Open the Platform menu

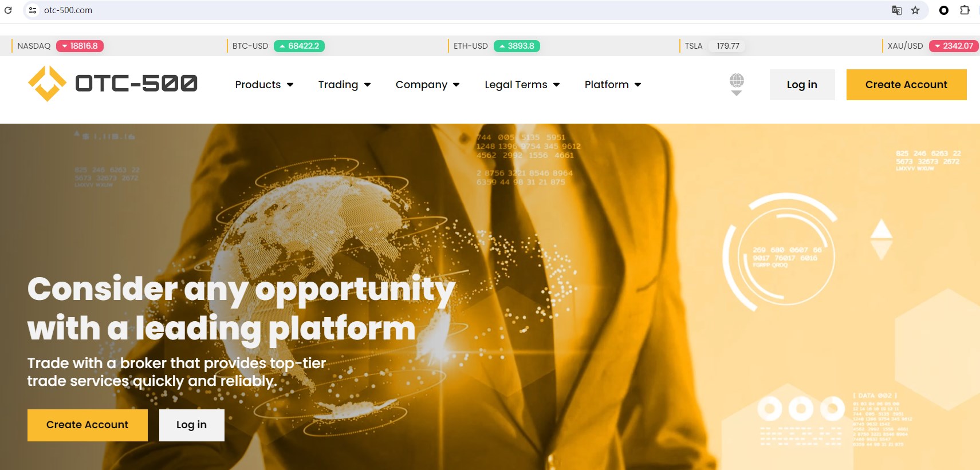612,85
